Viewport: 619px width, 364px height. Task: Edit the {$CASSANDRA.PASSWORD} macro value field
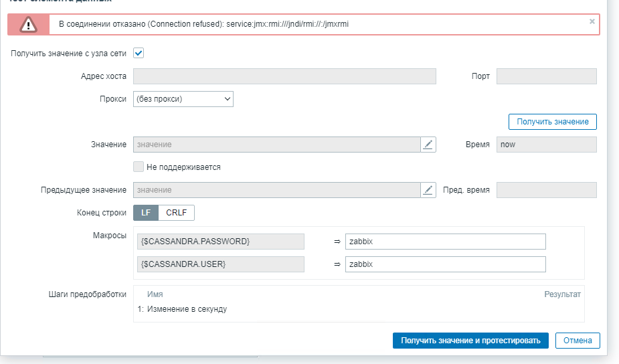coord(445,241)
